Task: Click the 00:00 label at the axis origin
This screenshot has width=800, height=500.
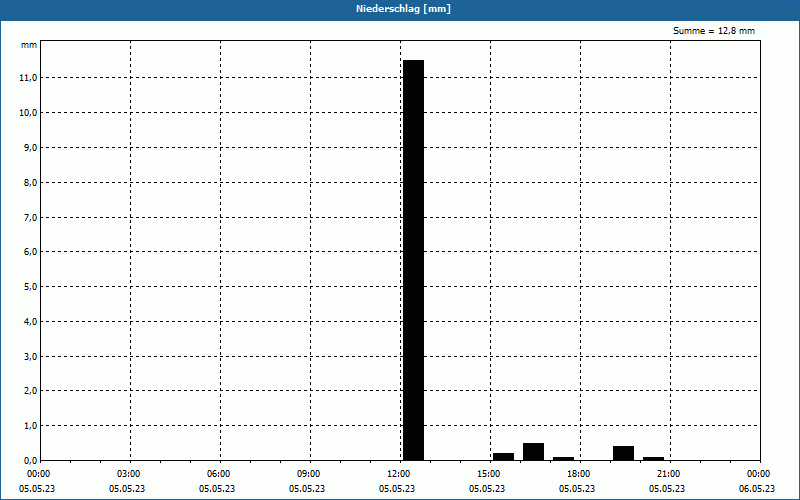Action: pos(41,474)
